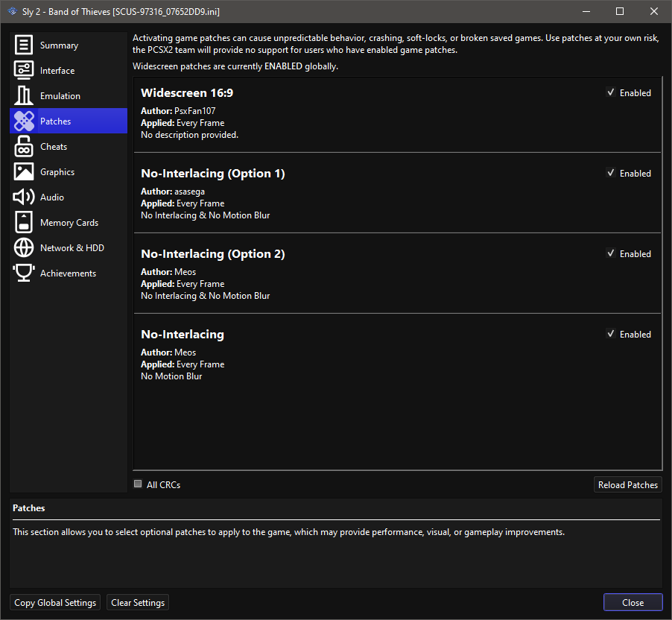Screen dimensions: 672x620
Task: Click the Close button at bottom
Action: coord(633,602)
